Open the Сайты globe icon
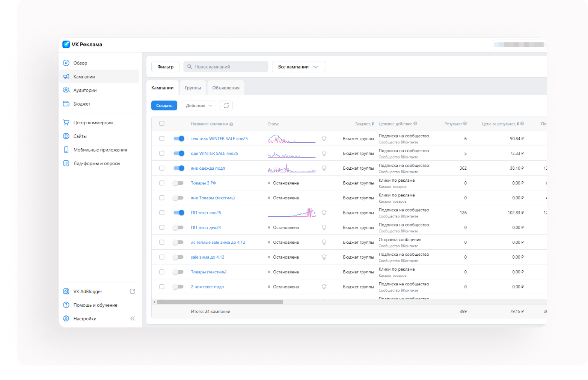Image resolution: width=588 pixels, height=380 pixels. click(66, 136)
